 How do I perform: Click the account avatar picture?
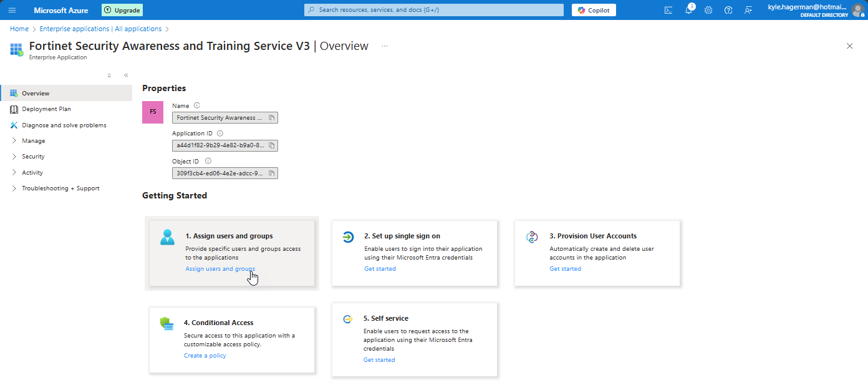pos(858,10)
